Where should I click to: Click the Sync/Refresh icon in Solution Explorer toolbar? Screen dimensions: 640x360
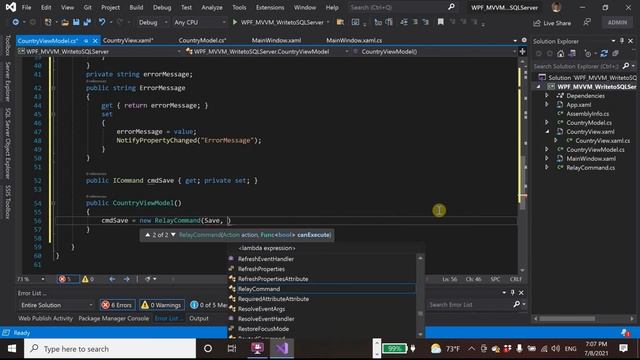pos(604,53)
